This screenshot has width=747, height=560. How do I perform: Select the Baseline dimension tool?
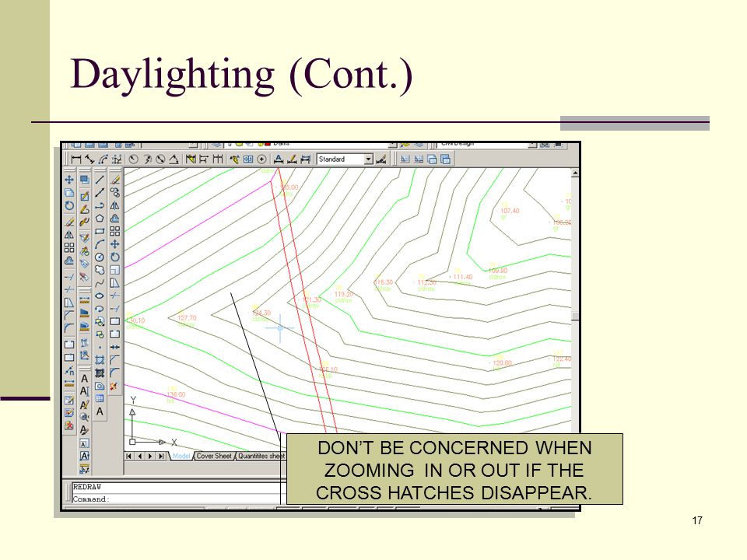tap(204, 159)
